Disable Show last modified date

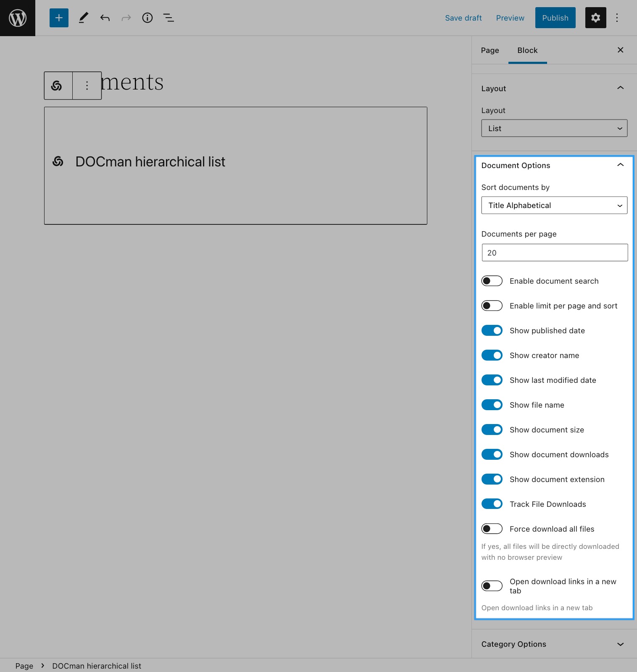(492, 380)
